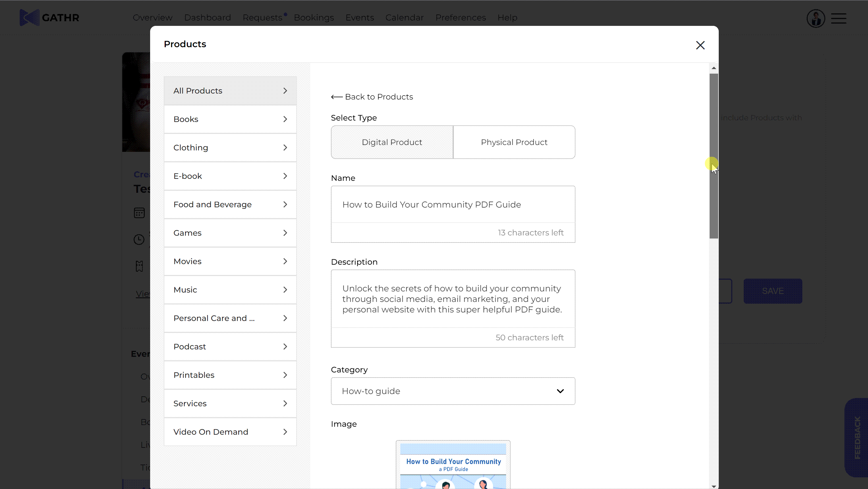The image size is (868, 489).
Task: Open Bookings in top navigation
Action: click(314, 18)
